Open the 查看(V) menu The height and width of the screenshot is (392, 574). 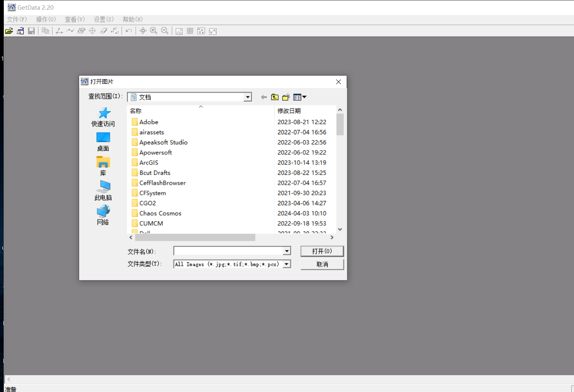(75, 19)
